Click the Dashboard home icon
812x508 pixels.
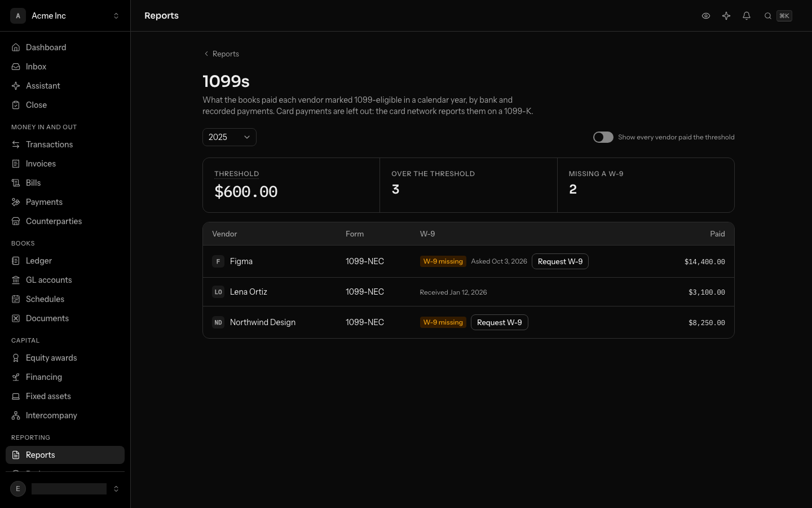coord(16,47)
